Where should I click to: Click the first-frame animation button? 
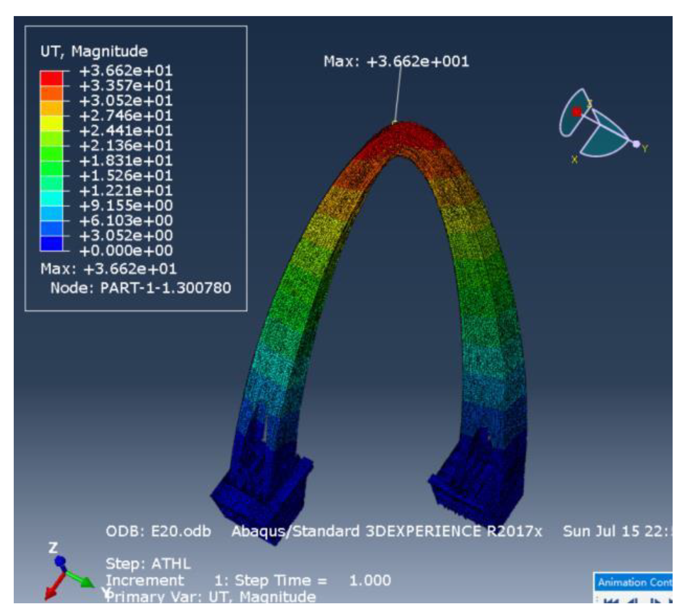point(611,601)
